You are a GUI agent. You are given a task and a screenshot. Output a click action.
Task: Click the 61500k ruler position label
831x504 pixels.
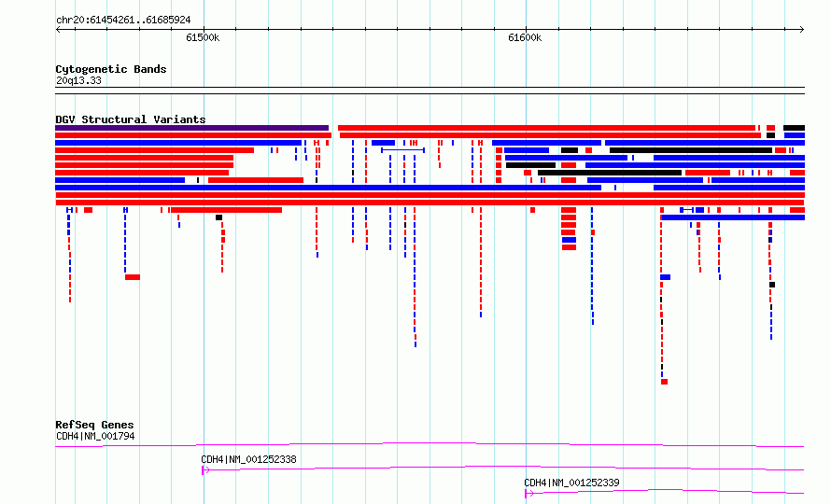pos(203,37)
